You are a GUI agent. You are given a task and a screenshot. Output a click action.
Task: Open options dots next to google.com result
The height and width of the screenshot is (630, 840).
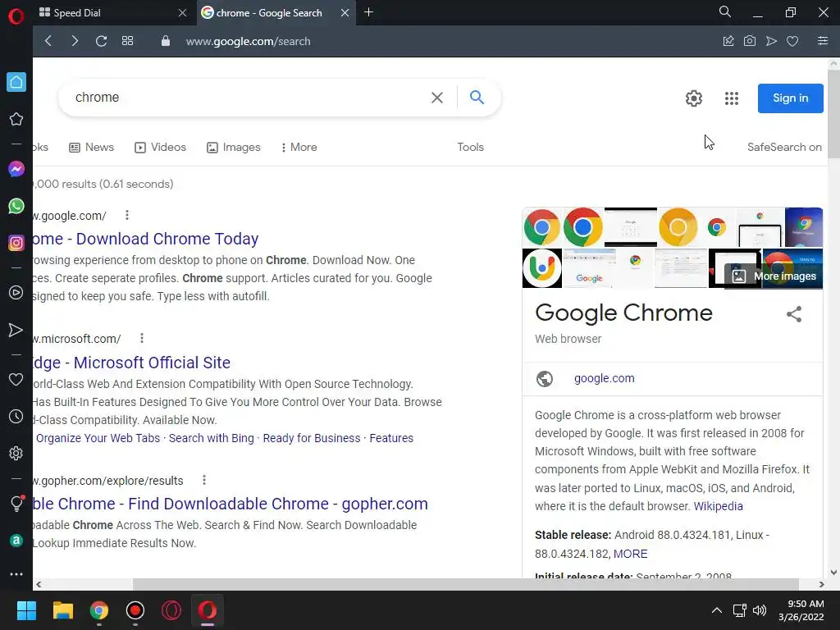click(x=127, y=216)
